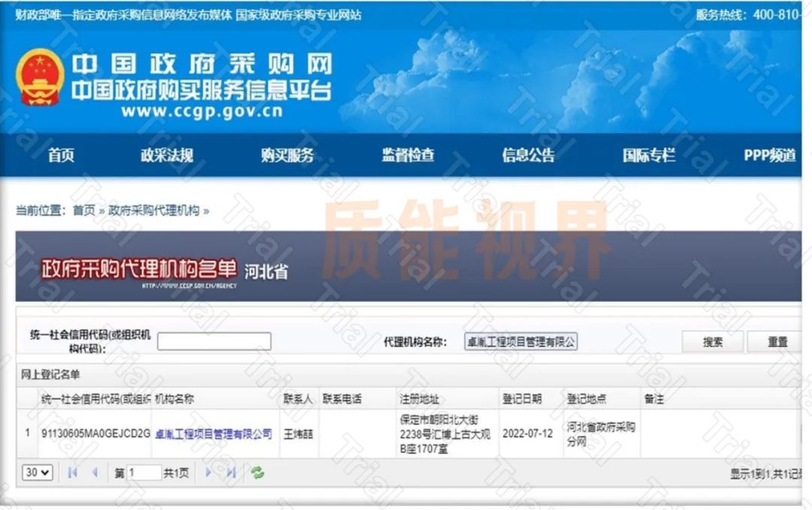The image size is (812, 510).
Task: Click the 服务热线 hotline text
Action: click(x=747, y=14)
